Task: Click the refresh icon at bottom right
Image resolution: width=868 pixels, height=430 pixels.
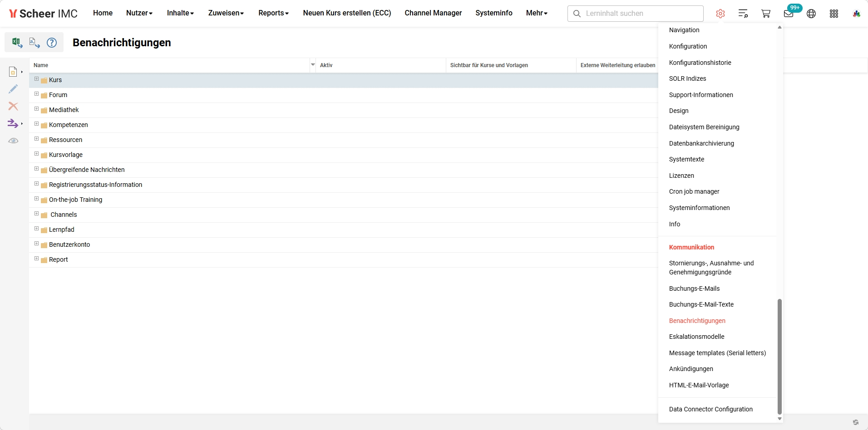Action: click(x=856, y=422)
